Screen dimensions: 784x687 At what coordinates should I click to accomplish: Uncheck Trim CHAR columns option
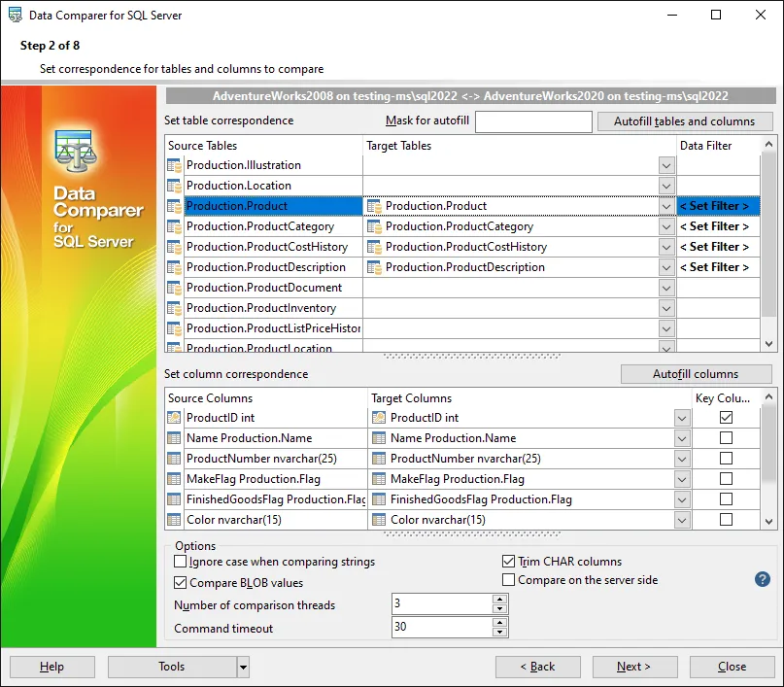coord(508,562)
